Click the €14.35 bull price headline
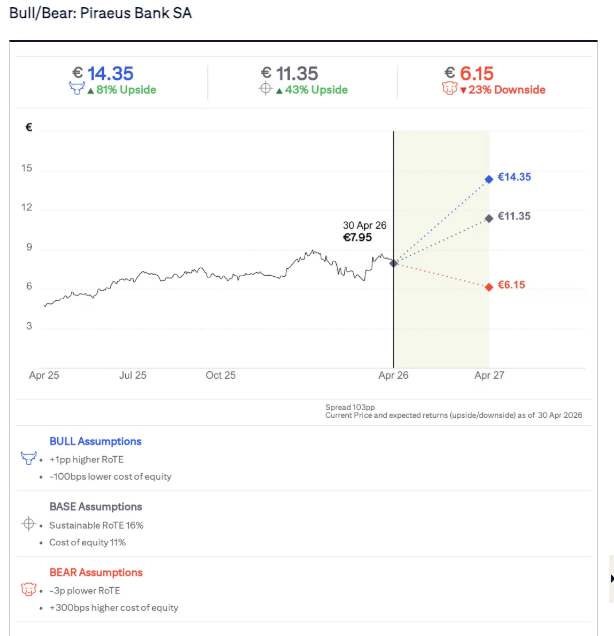614x636 pixels. (x=103, y=73)
